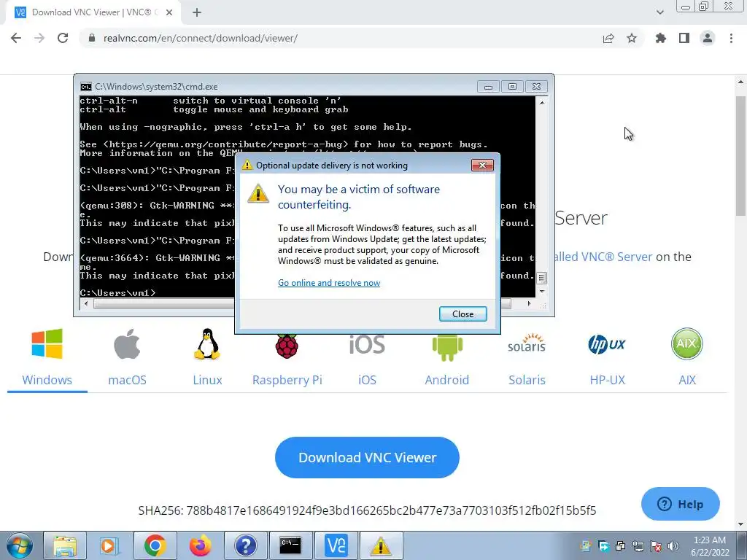The image size is (747, 560).
Task: Open the Chrome extensions puzzle icon
Action: [x=661, y=38]
